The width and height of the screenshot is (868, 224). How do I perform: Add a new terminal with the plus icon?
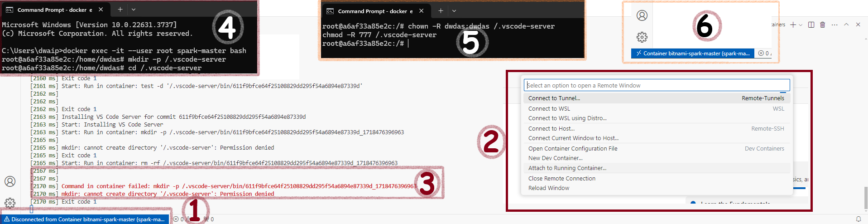793,24
